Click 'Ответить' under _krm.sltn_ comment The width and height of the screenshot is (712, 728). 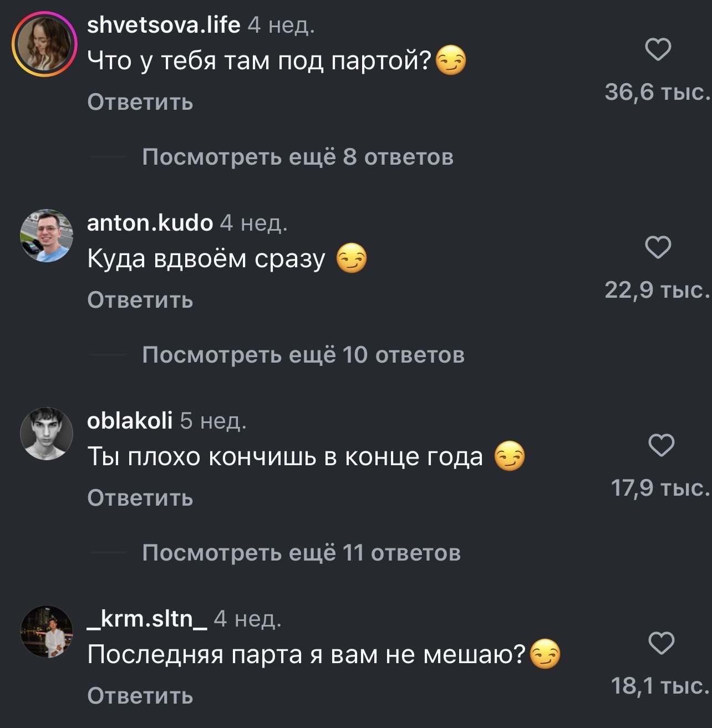140,696
